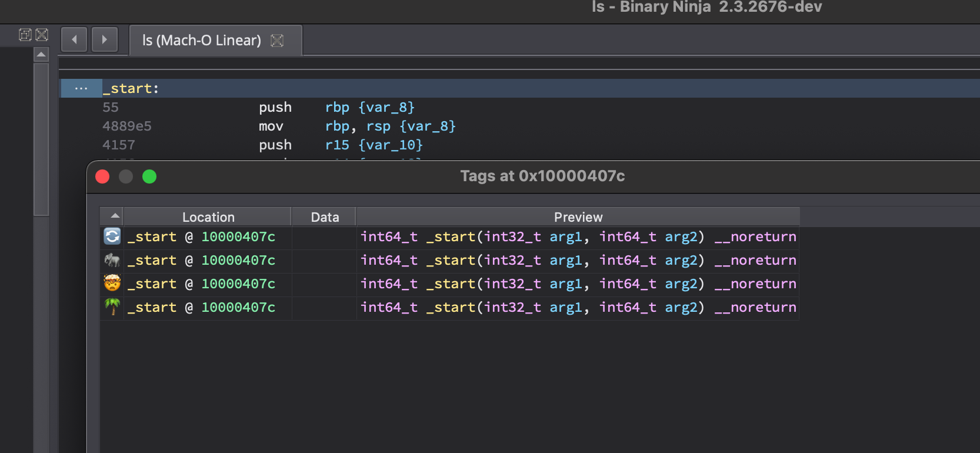Open the ellipsis marker beside _start label
980x453 pixels.
81,88
